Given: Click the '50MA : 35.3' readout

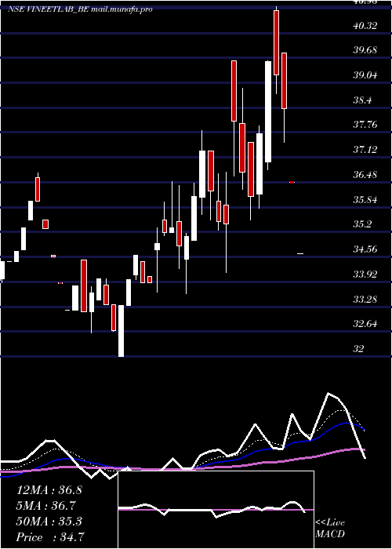Looking at the screenshot, I should coord(49,522).
